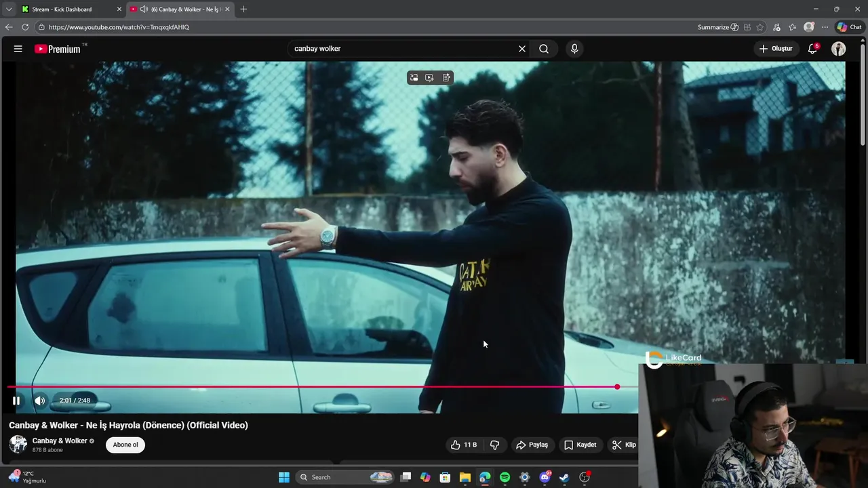The height and width of the screenshot is (488, 868).
Task: Open Microsoft Store from the taskbar
Action: click(445, 477)
